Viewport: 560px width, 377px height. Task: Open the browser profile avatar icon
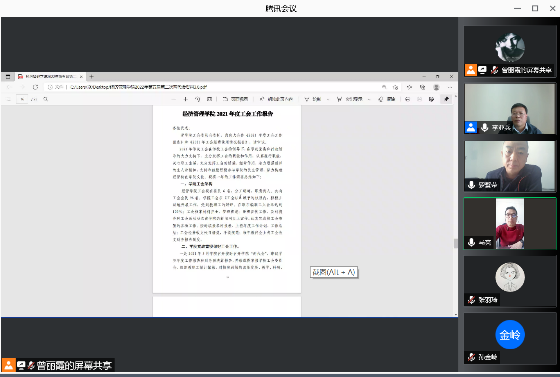click(x=436, y=87)
